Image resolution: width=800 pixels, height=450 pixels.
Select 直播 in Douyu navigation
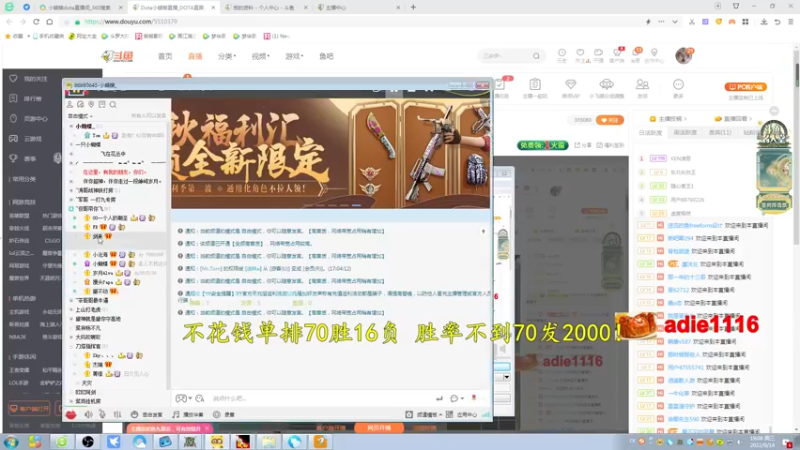tap(195, 56)
